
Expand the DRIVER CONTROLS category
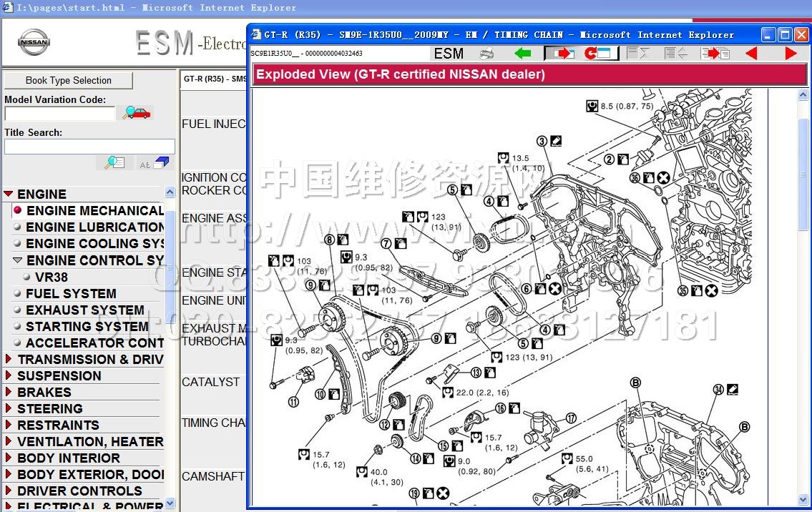(9, 491)
